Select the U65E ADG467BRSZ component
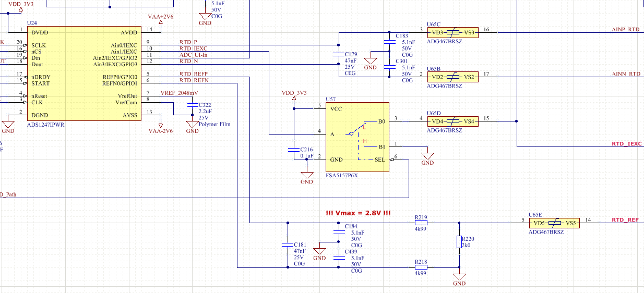The height and width of the screenshot is (293, 644). (x=554, y=223)
